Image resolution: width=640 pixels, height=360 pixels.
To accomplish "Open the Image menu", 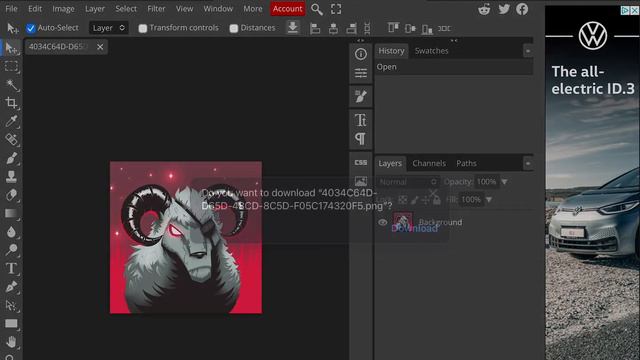I will tap(63, 9).
